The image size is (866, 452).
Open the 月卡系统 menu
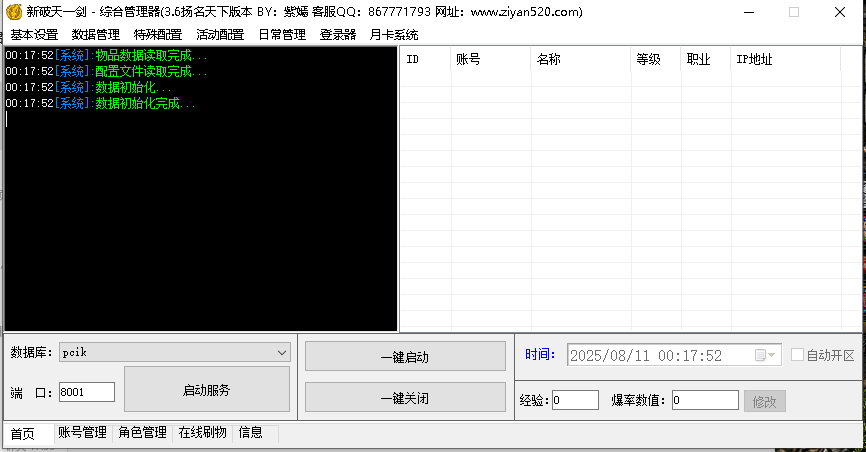pos(394,35)
